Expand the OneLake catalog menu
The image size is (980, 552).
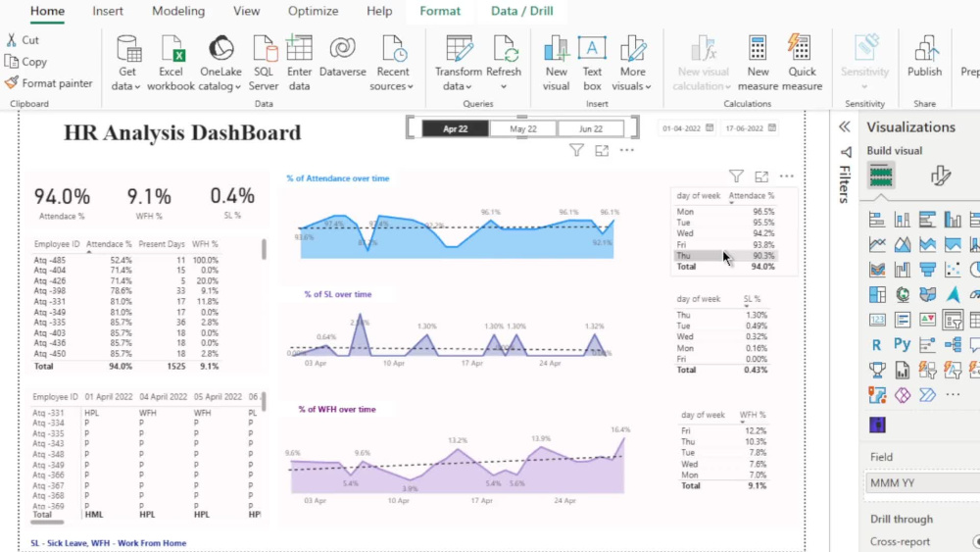(x=220, y=63)
